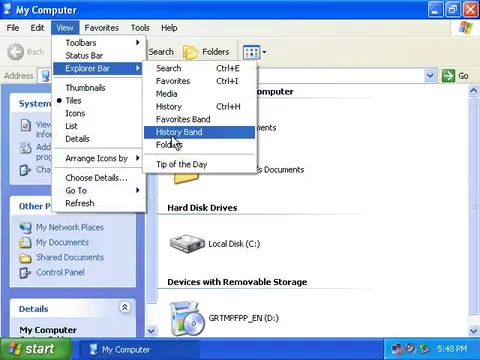Click the Change a setting icon
Screen dimensions: 480x360
coord(25,170)
